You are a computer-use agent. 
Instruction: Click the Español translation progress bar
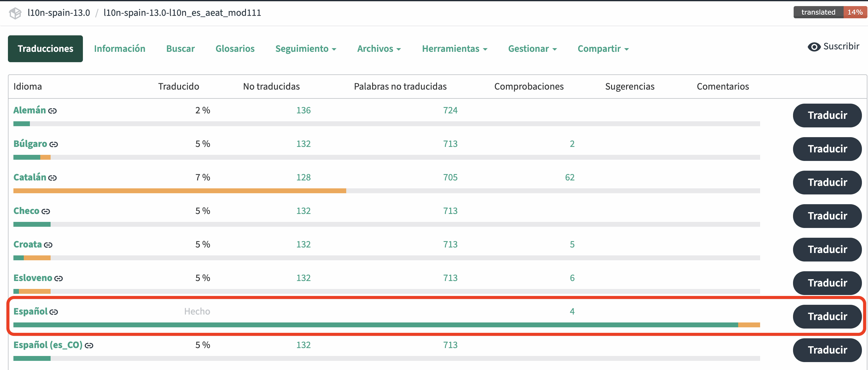[x=386, y=325]
